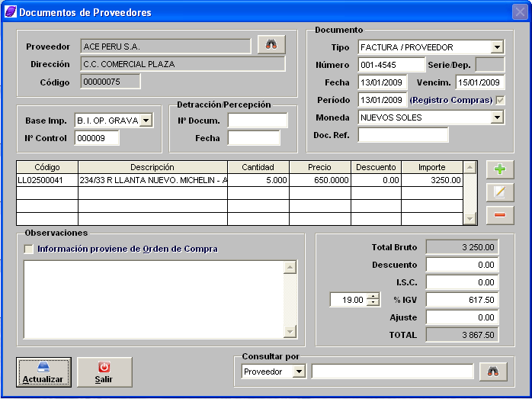Click the Precio column header
This screenshot has width=532, height=399.
[320, 167]
